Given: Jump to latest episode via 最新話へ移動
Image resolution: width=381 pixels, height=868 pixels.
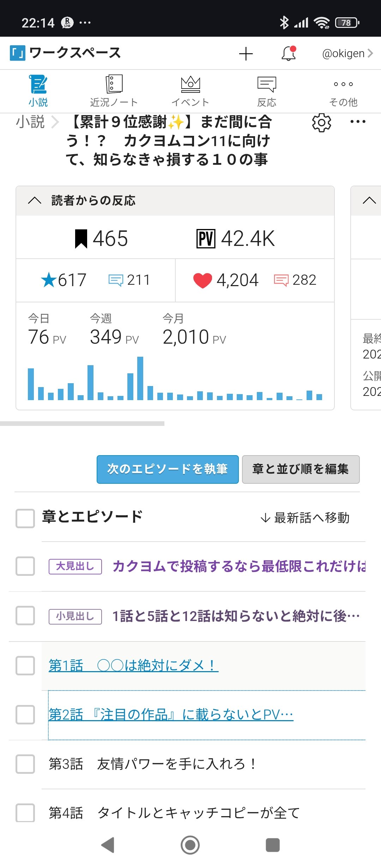Looking at the screenshot, I should 305,518.
